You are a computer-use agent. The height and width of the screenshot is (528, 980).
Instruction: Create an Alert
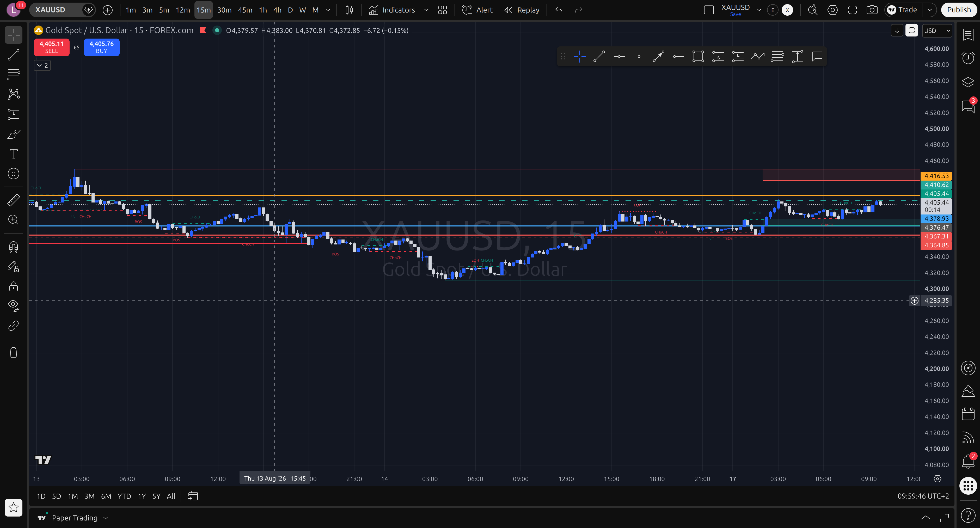point(477,10)
